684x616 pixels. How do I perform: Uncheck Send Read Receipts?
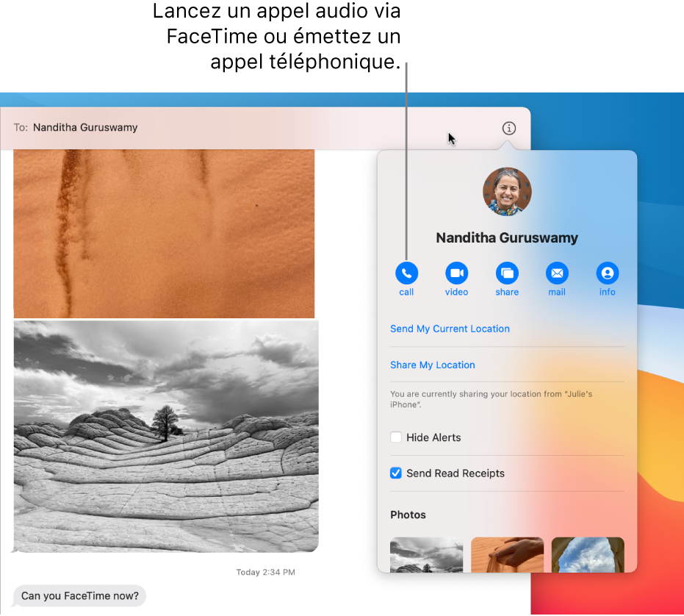396,473
